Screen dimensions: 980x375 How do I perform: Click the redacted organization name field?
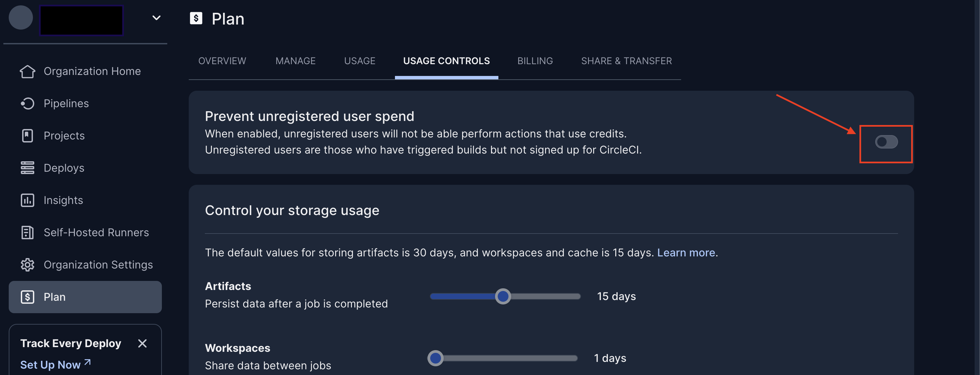coord(81,20)
